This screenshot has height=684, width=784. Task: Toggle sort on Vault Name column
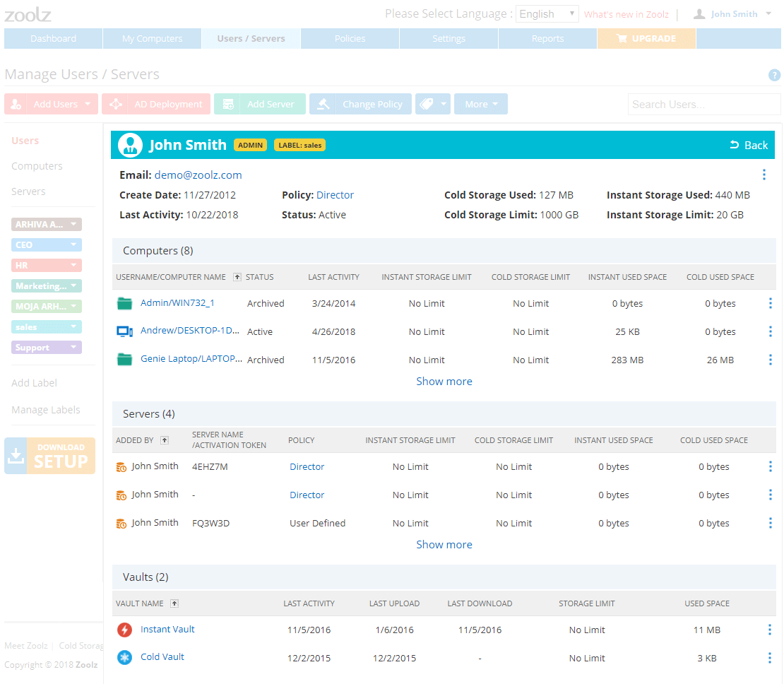(x=174, y=603)
